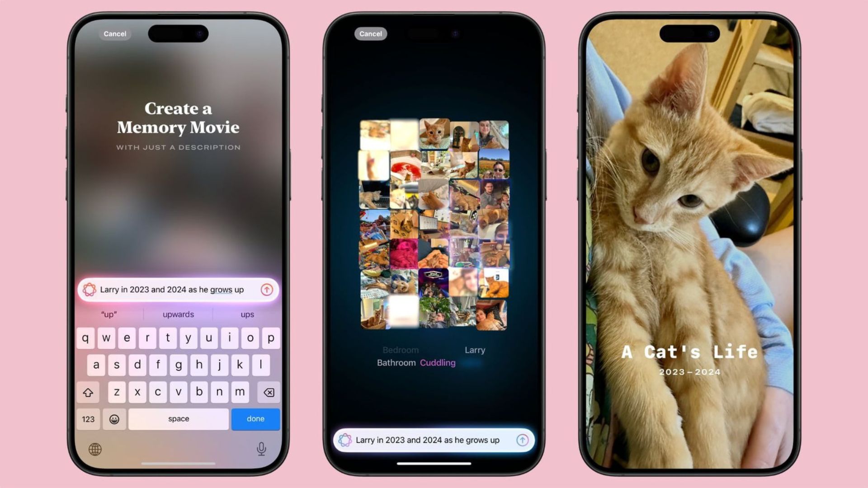Tap the Cancel button on left screen

[114, 33]
